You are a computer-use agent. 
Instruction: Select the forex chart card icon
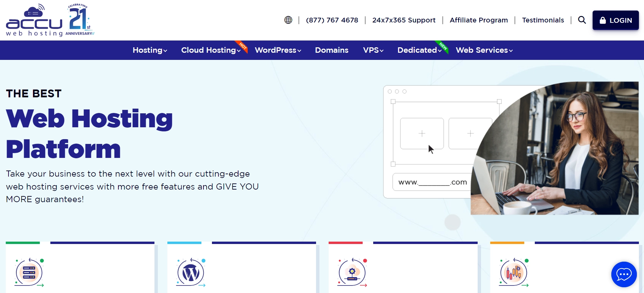tap(514, 273)
